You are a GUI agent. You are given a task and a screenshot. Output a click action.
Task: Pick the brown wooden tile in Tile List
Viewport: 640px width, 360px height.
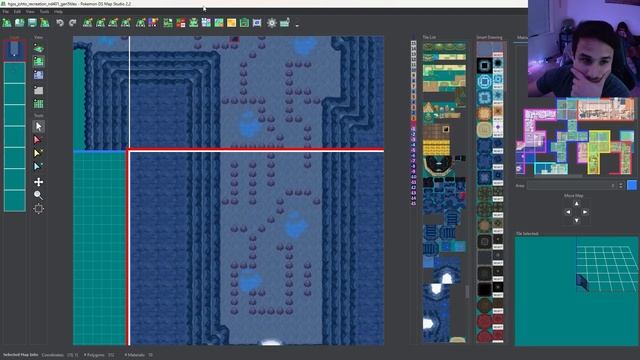point(436,132)
